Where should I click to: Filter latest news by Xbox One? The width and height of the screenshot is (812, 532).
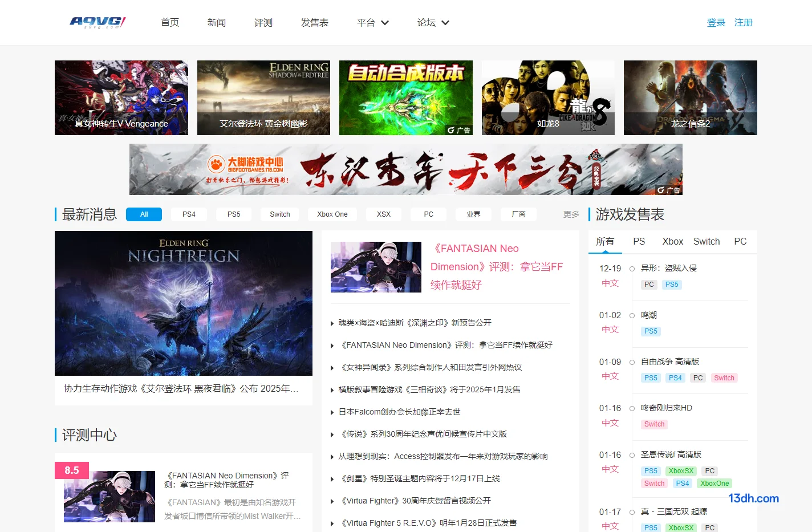tap(332, 214)
